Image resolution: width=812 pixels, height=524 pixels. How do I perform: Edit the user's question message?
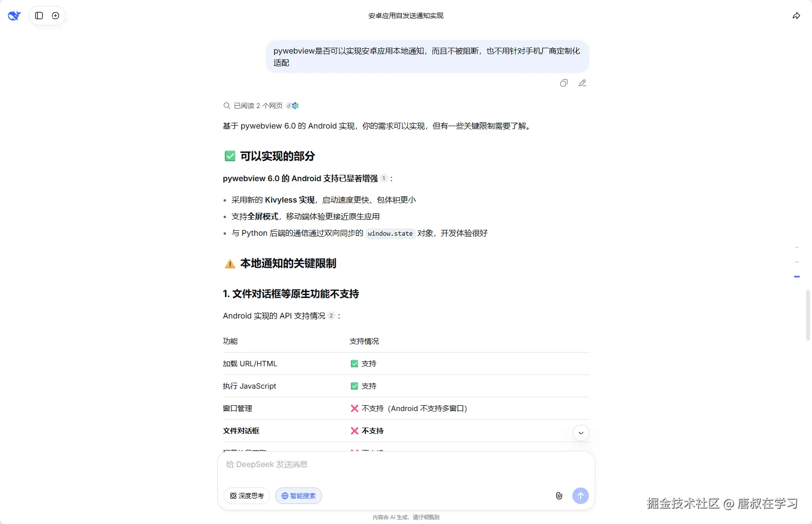click(x=583, y=83)
